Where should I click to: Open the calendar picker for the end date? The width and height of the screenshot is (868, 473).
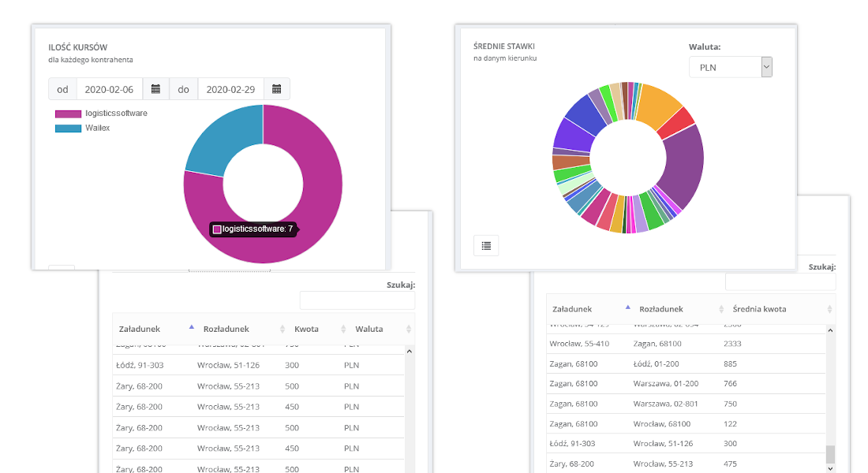tap(276, 89)
